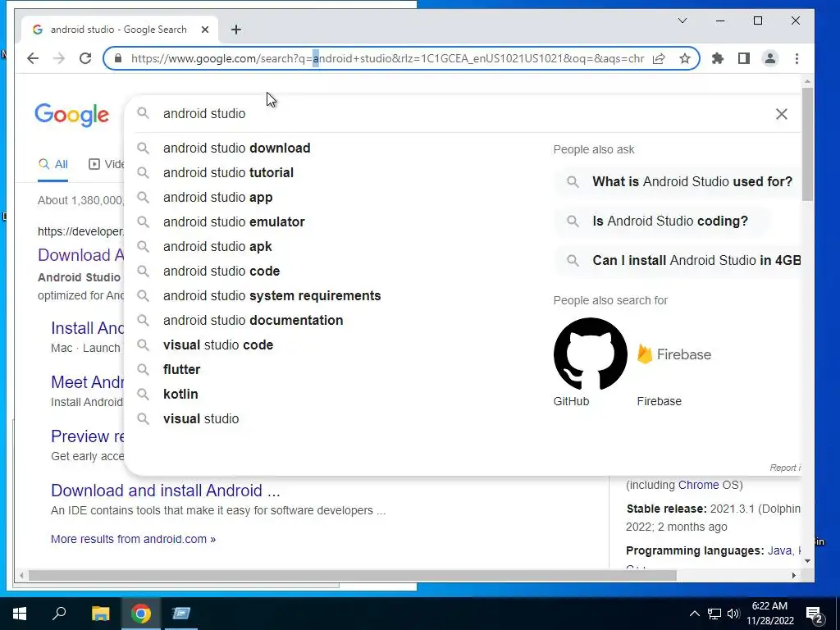Image resolution: width=840 pixels, height=630 pixels.
Task: Open the tab search chevron
Action: coord(682,21)
